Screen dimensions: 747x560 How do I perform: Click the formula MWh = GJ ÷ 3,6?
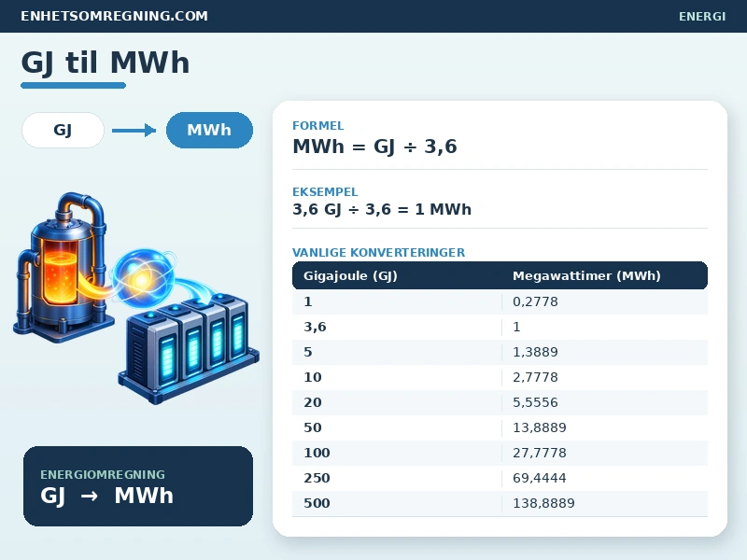click(375, 147)
